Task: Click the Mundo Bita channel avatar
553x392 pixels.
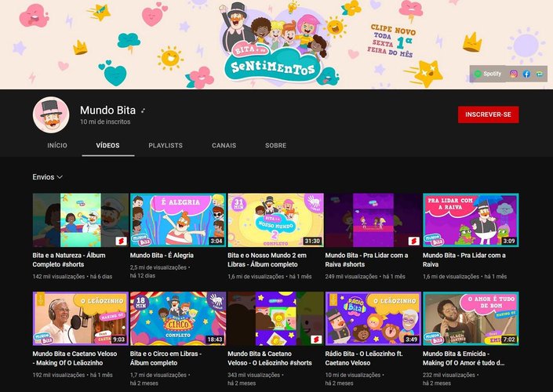Action: coord(51,115)
